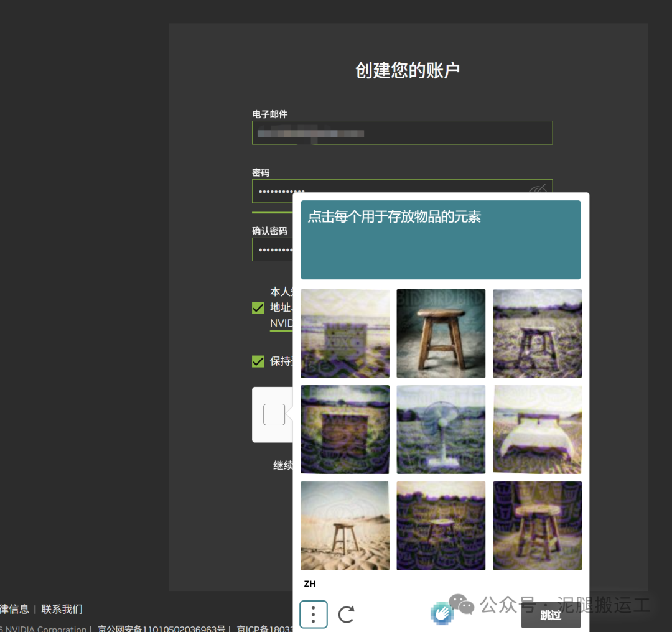The height and width of the screenshot is (632, 672).
Task: Select the stool in dark purple patterned field tile
Action: (441, 526)
